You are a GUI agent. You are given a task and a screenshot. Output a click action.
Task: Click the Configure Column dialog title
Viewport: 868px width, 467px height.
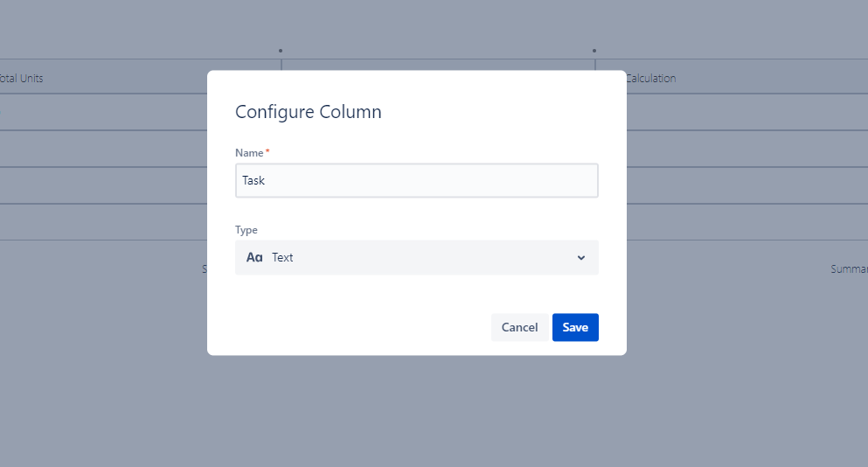coord(308,112)
